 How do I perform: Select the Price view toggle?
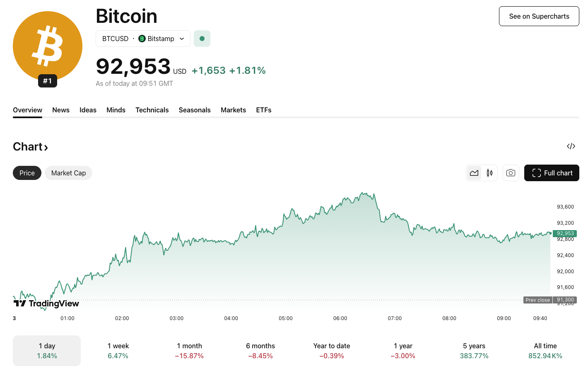pos(27,173)
